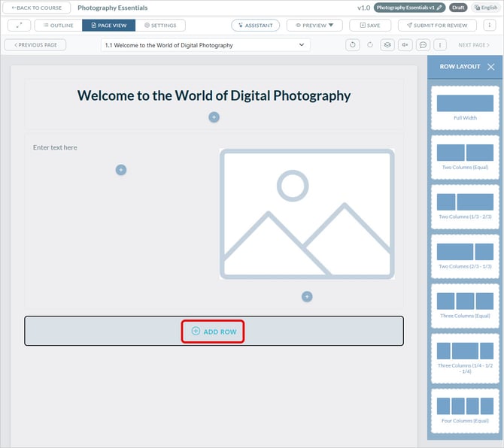The image size is (504, 448).
Task: Select the Full Width row layout
Action: [x=465, y=108]
